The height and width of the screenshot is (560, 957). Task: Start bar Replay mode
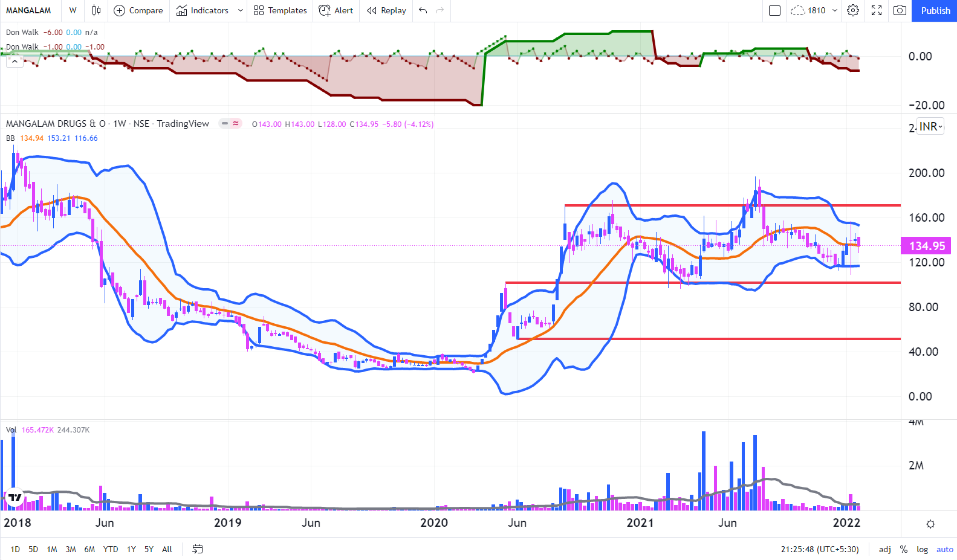point(386,10)
